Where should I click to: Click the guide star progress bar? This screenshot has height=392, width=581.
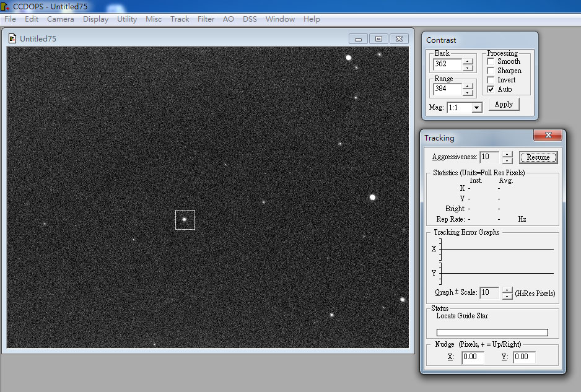[x=492, y=333]
